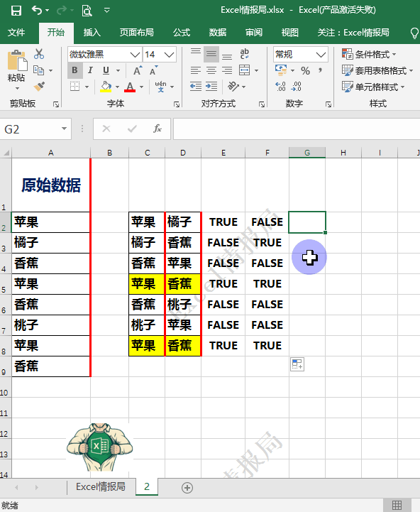Screen dimensions: 420x512
Task: Click the Insert Function fx icon
Action: pos(157,129)
